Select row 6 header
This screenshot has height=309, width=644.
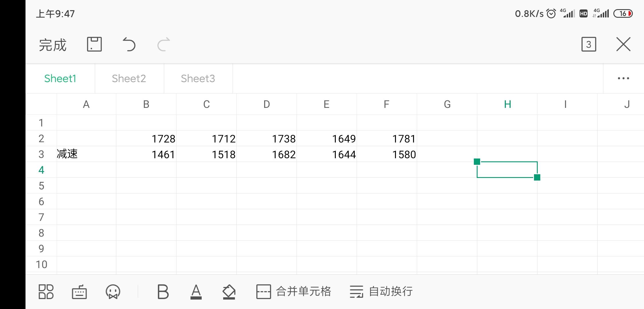tap(41, 201)
